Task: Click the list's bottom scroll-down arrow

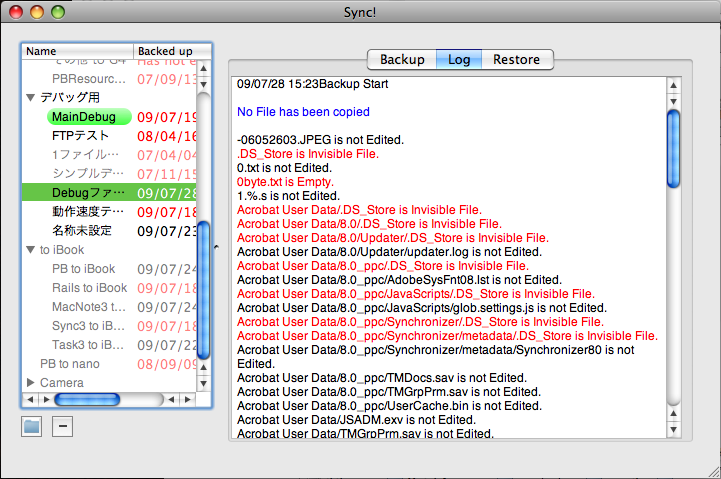Action: pyautogui.click(x=203, y=383)
